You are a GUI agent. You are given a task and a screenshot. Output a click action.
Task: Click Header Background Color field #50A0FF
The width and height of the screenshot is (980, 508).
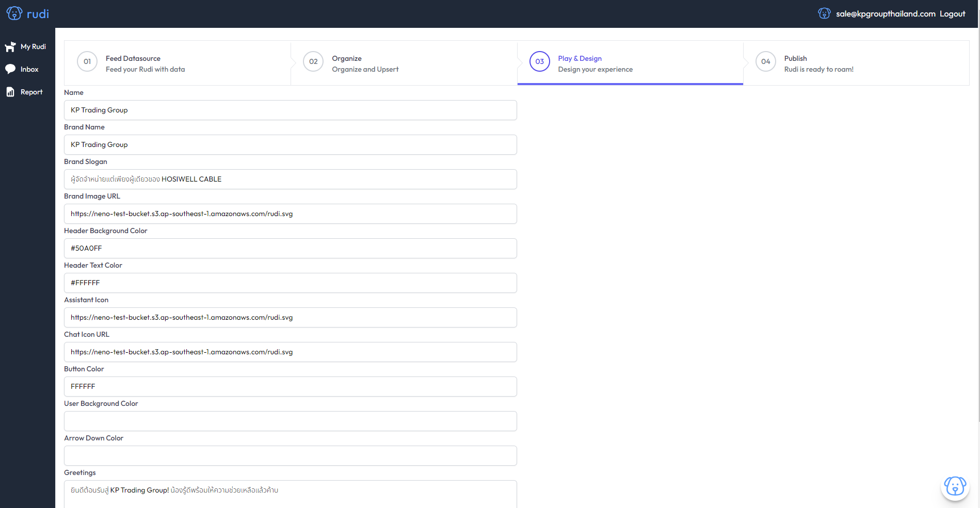click(x=291, y=249)
